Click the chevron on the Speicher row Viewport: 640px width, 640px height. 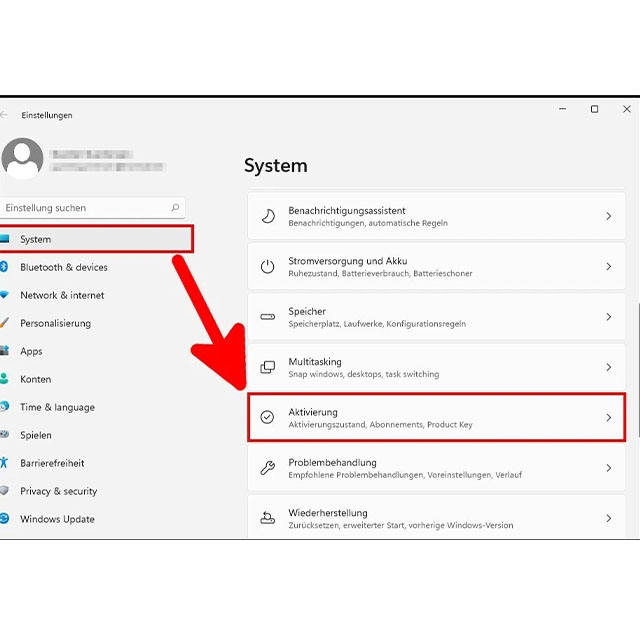point(609,317)
